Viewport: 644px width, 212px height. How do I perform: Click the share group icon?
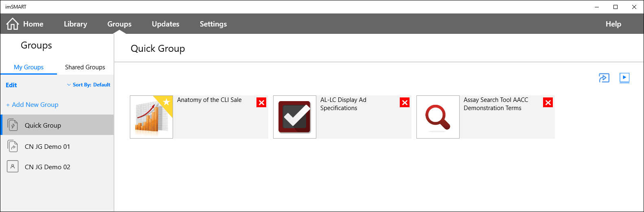click(x=604, y=78)
